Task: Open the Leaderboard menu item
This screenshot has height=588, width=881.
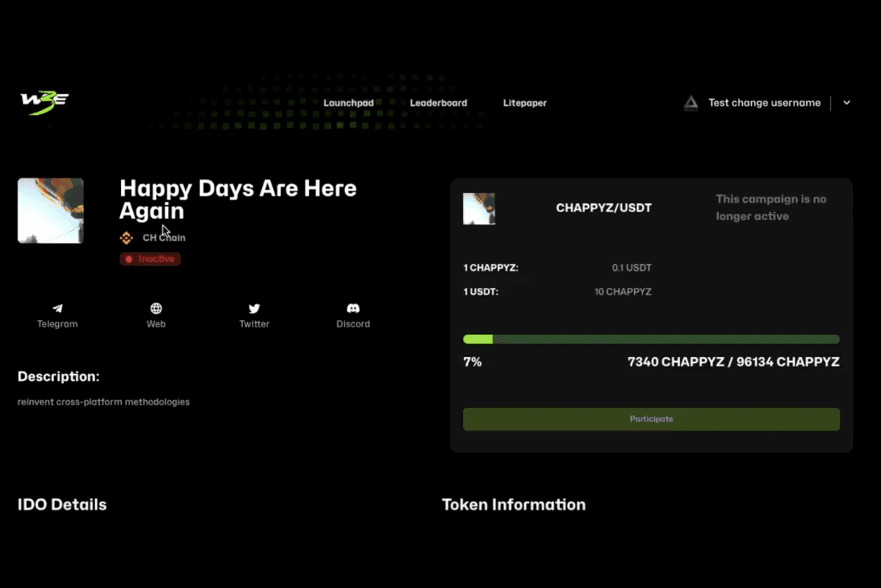Action: (x=438, y=103)
